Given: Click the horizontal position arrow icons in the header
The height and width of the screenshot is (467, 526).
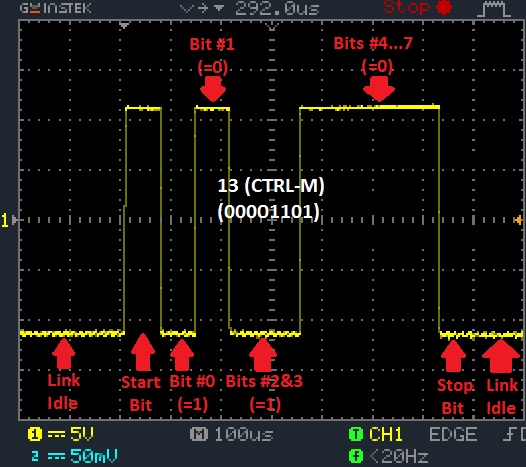Looking at the screenshot, I should point(202,8).
